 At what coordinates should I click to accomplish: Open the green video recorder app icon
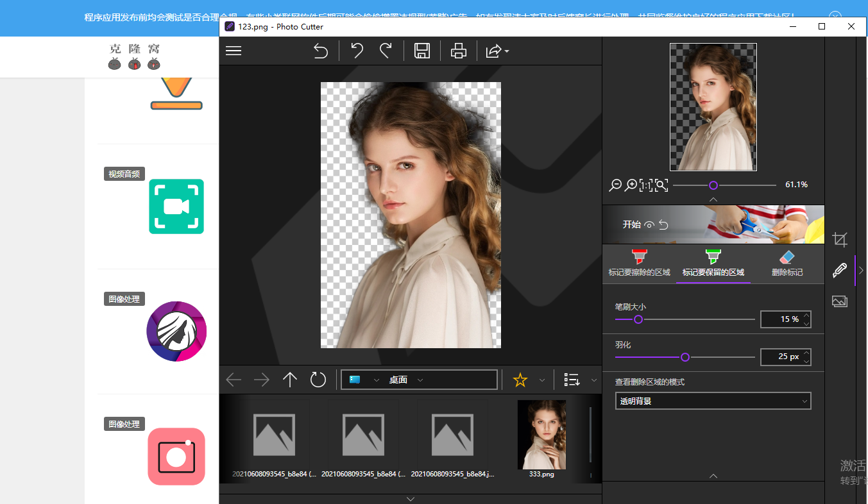pyautogui.click(x=176, y=206)
